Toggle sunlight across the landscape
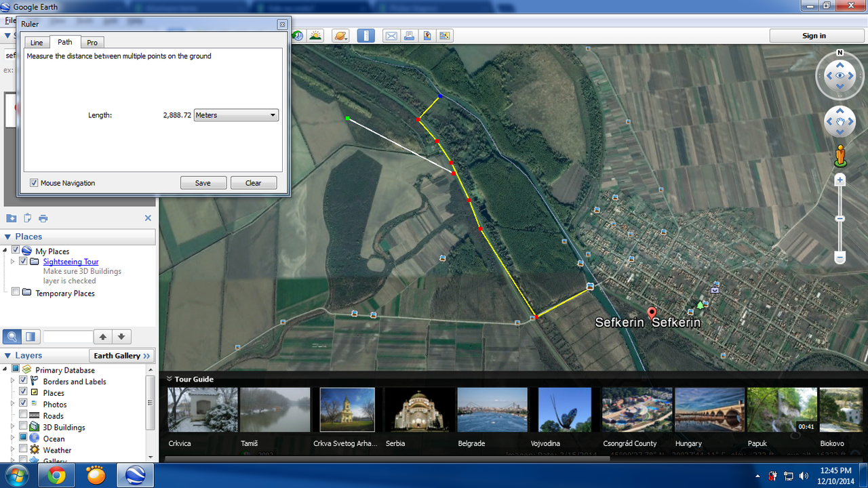 (315, 35)
